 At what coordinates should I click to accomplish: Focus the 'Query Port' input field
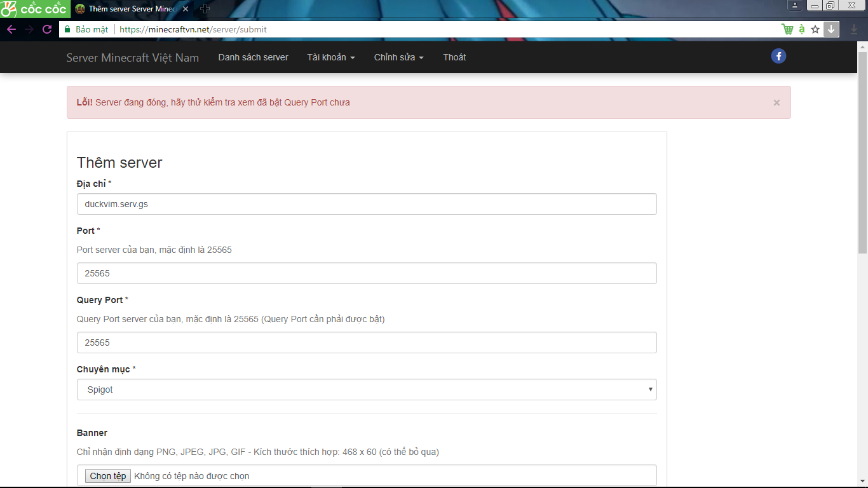367,342
